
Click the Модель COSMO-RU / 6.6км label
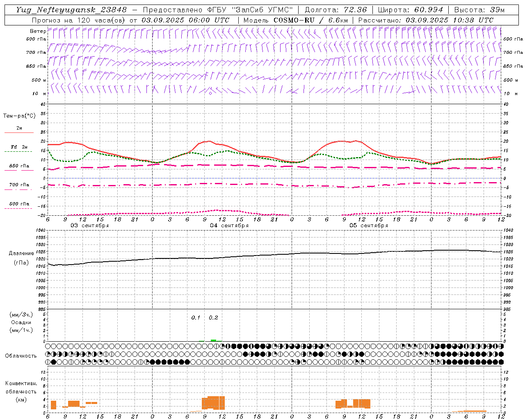295,20
